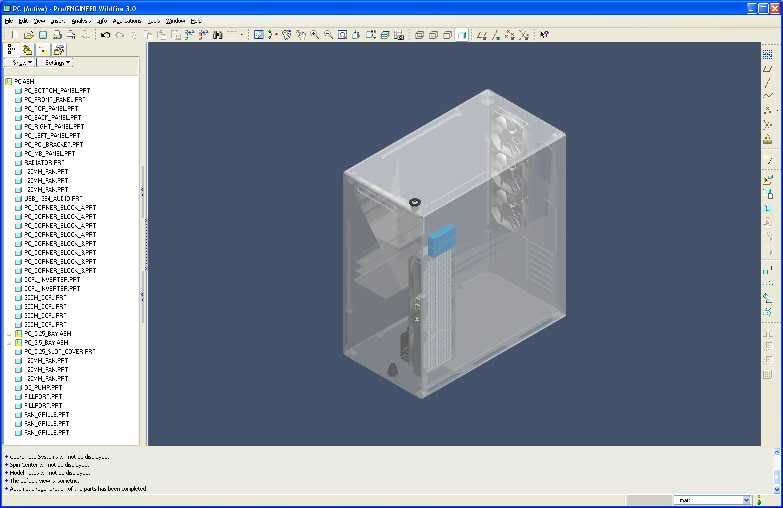Open the Help menu
This screenshot has height=508, width=783.
(x=196, y=21)
